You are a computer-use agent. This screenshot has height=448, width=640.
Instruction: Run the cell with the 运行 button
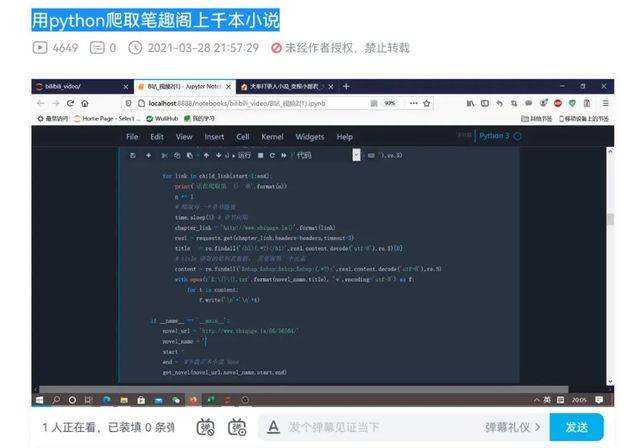(x=241, y=155)
